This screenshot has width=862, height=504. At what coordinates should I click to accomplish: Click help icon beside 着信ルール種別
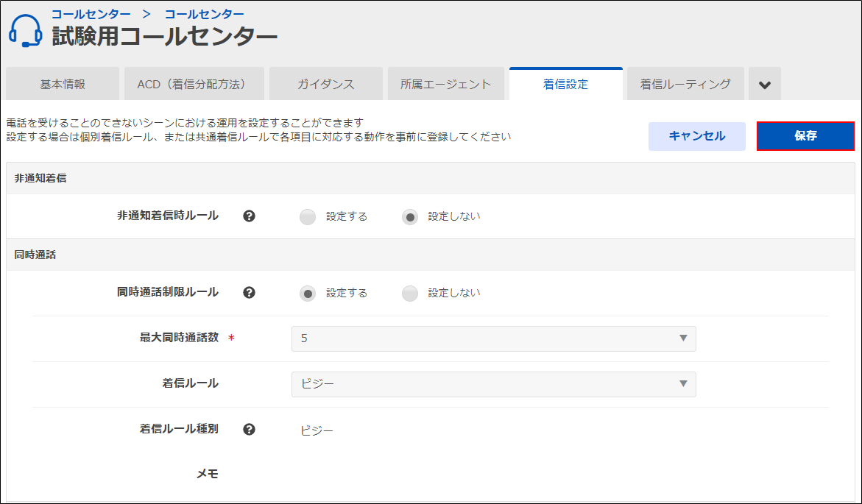point(249,430)
